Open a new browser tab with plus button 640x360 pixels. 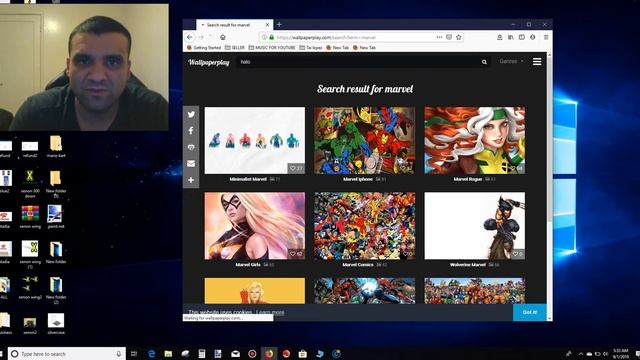[279, 24]
